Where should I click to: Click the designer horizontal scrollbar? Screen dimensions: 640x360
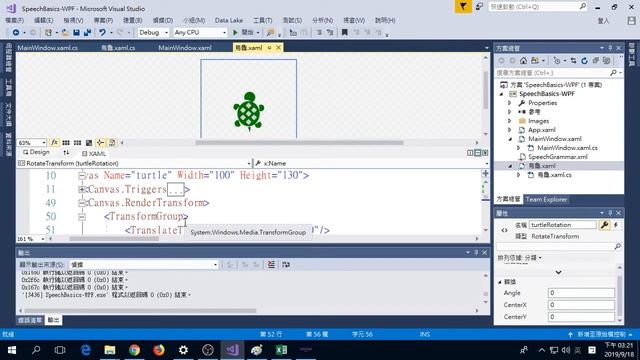tap(299, 143)
